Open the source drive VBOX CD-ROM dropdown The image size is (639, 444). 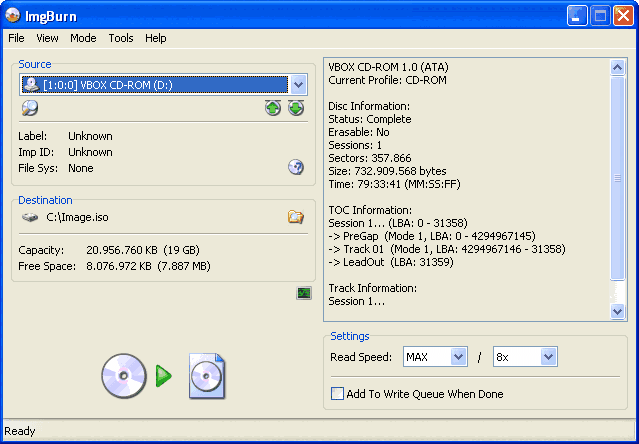(298, 85)
